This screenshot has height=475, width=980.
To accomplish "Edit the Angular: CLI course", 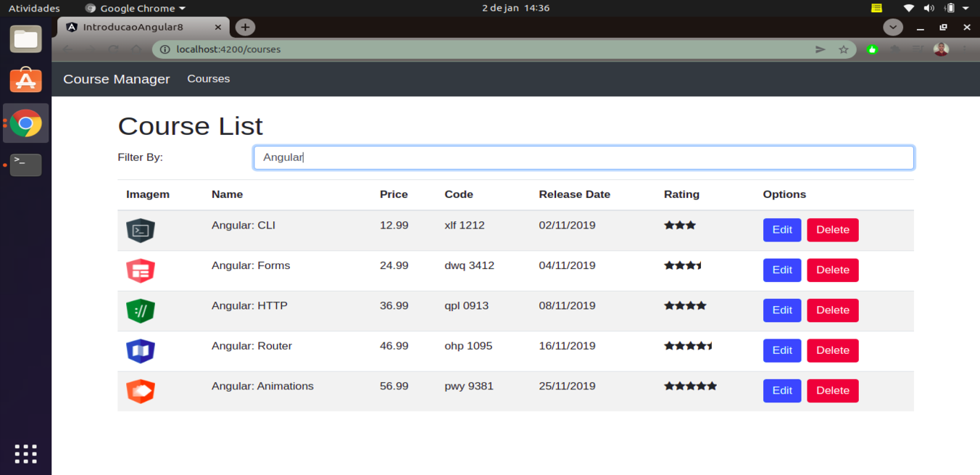I will pyautogui.click(x=782, y=230).
